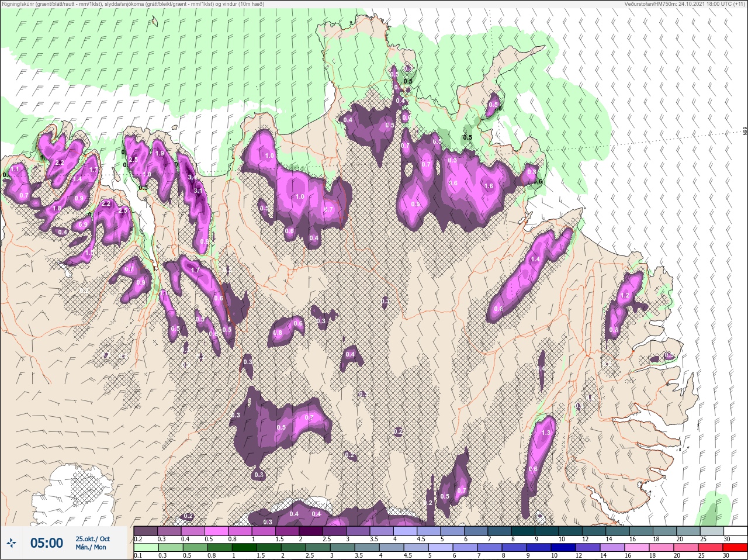
Task: Click the 1.3 precipitation value on the map
Action: pyautogui.click(x=546, y=433)
